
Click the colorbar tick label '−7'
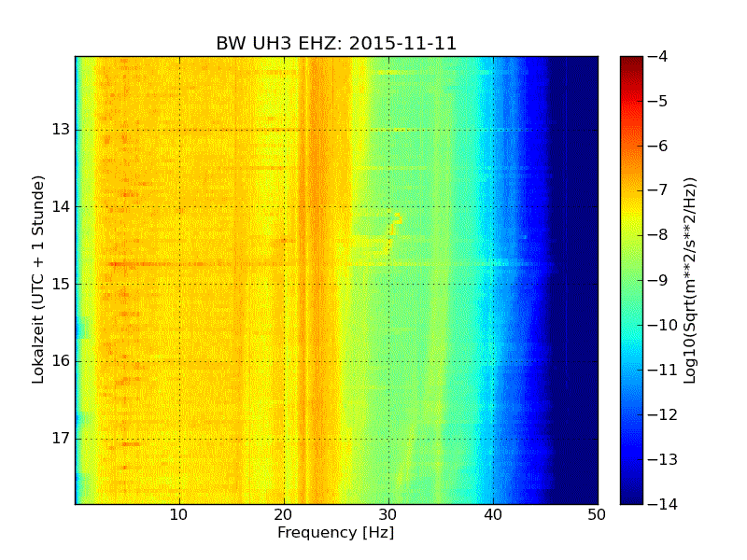click(658, 190)
